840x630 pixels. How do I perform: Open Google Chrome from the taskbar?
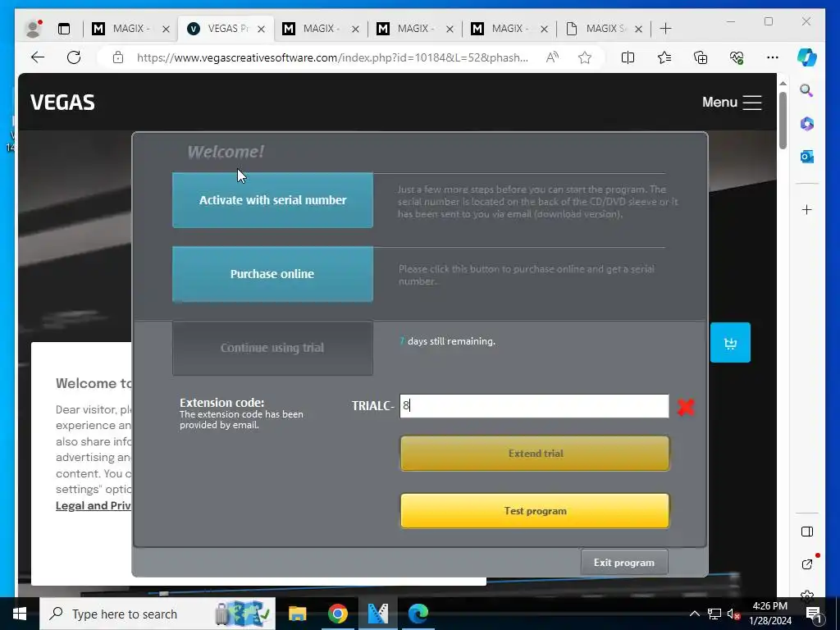pyautogui.click(x=337, y=614)
